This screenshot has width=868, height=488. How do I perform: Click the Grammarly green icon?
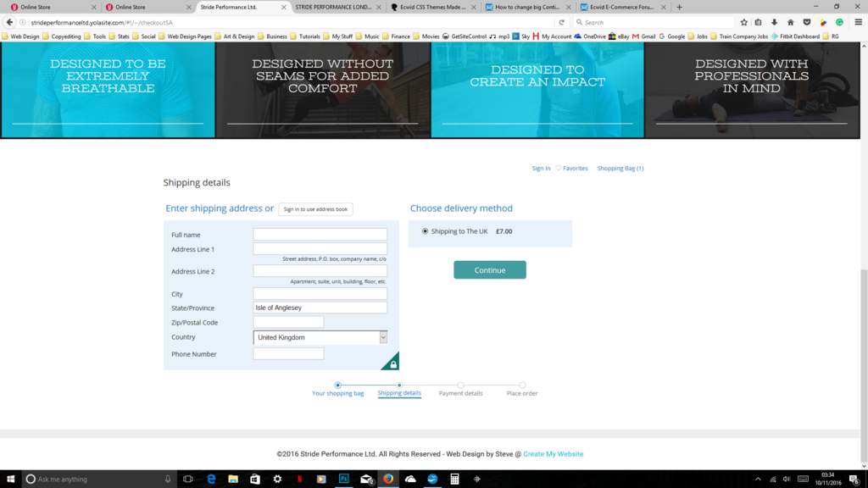[x=840, y=22]
